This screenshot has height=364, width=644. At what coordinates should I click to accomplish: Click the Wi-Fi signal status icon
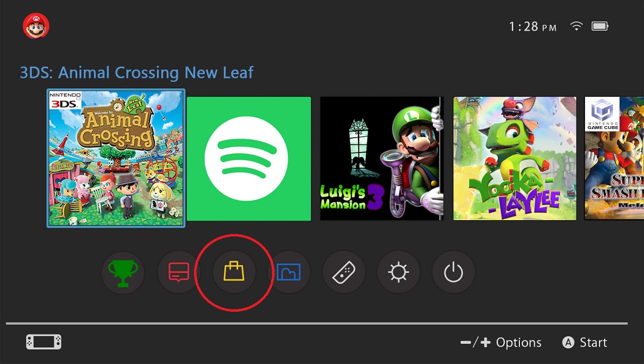[576, 26]
